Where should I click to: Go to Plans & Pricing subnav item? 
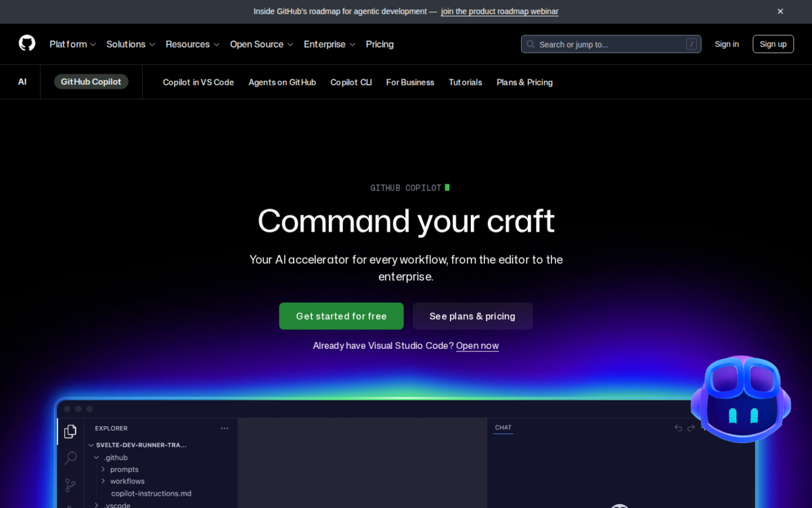coord(524,83)
